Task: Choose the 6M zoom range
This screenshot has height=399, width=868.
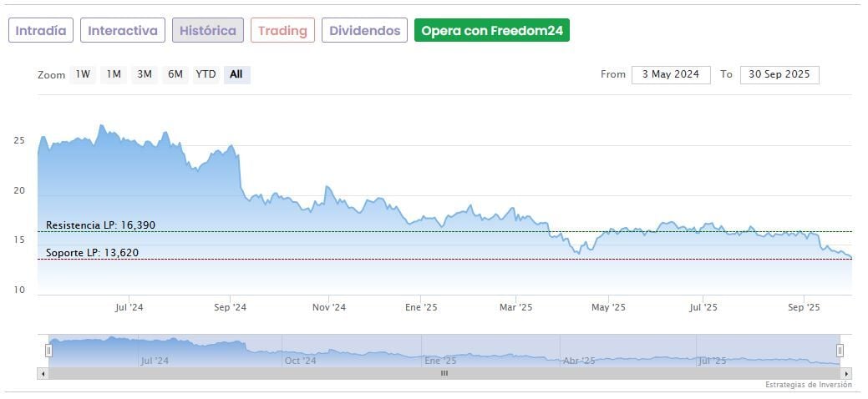Action: coord(175,74)
